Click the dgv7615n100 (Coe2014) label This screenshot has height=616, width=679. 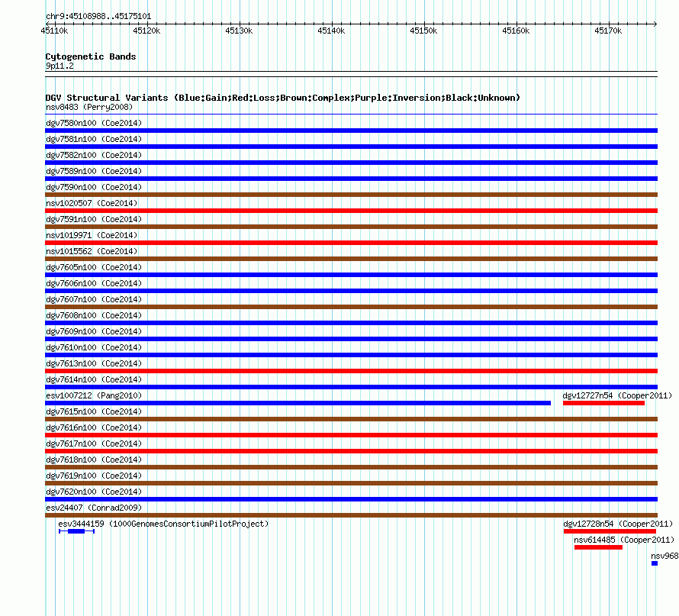[94, 411]
